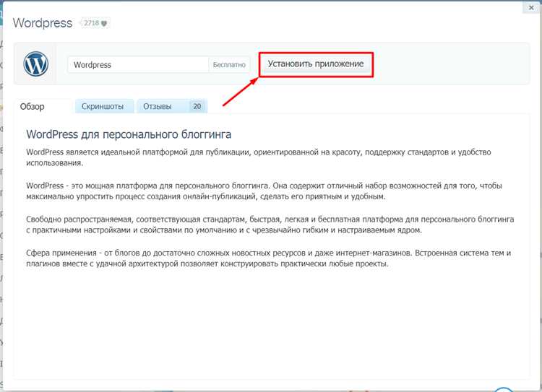Image resolution: width=542 pixels, height=392 pixels.
Task: Click the Wordpress name field
Action: pyautogui.click(x=138, y=65)
